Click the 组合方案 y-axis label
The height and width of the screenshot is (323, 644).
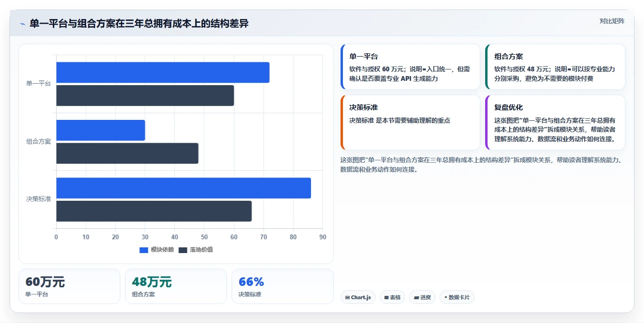coord(39,142)
